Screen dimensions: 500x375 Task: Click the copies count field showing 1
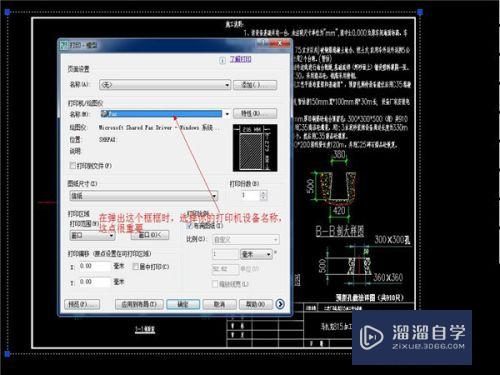click(x=250, y=195)
